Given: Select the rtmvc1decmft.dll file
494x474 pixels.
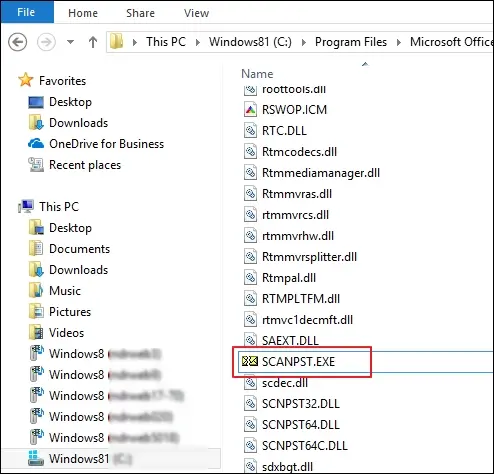Looking at the screenshot, I should pos(307,320).
